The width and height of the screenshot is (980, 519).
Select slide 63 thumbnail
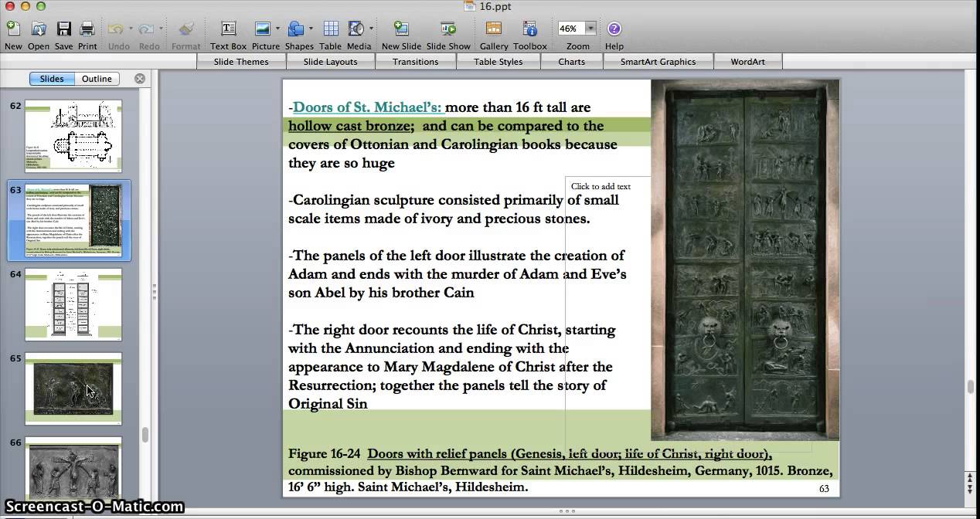click(x=73, y=220)
